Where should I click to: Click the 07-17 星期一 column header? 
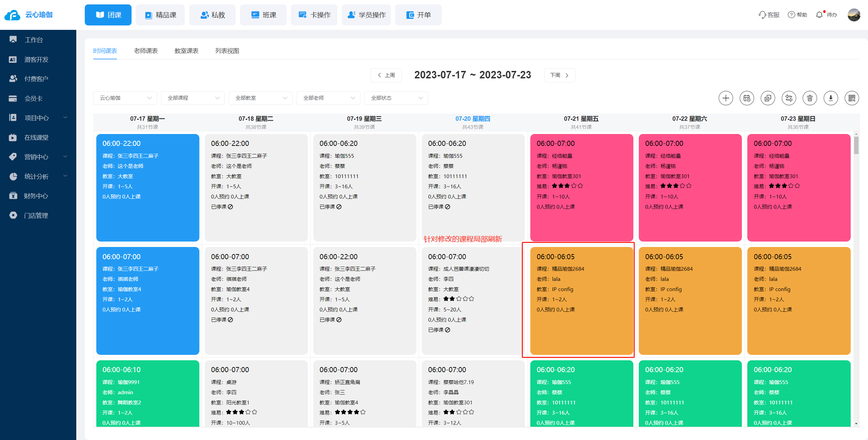(147, 122)
